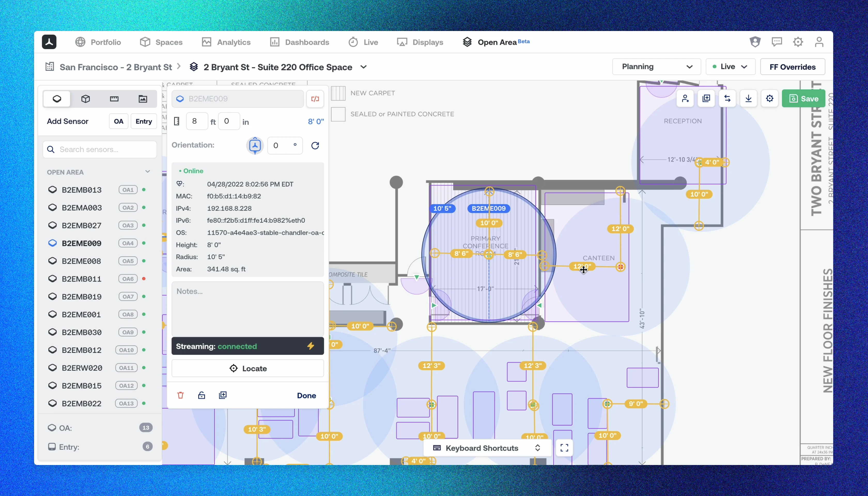Screen dimensions: 868x496
Task: Click the Locate sensor button
Action: click(x=248, y=368)
